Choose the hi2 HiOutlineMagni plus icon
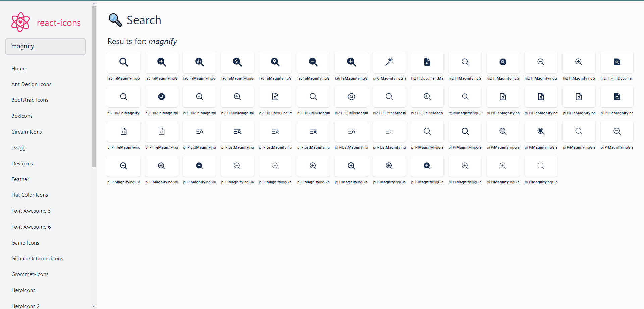Image resolution: width=644 pixels, height=309 pixels. [x=427, y=97]
